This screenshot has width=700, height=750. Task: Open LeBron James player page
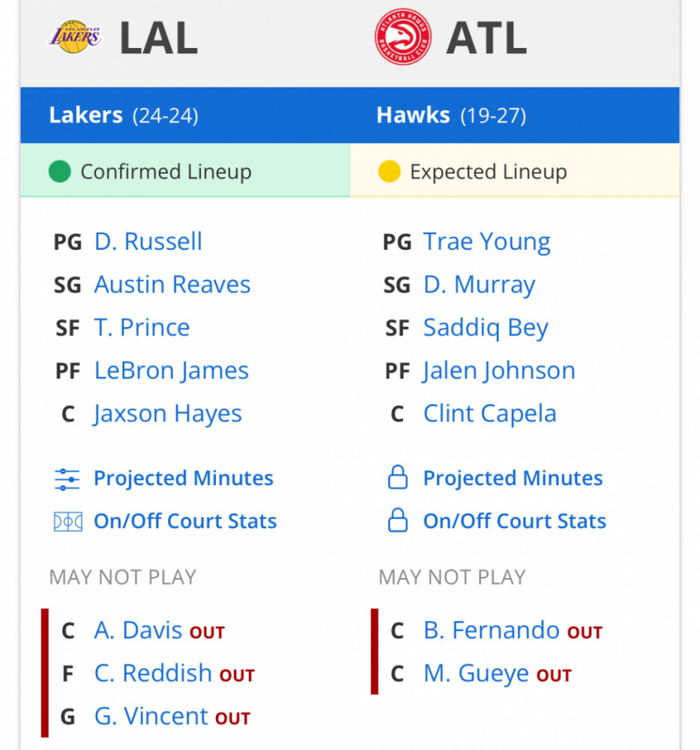(x=171, y=371)
